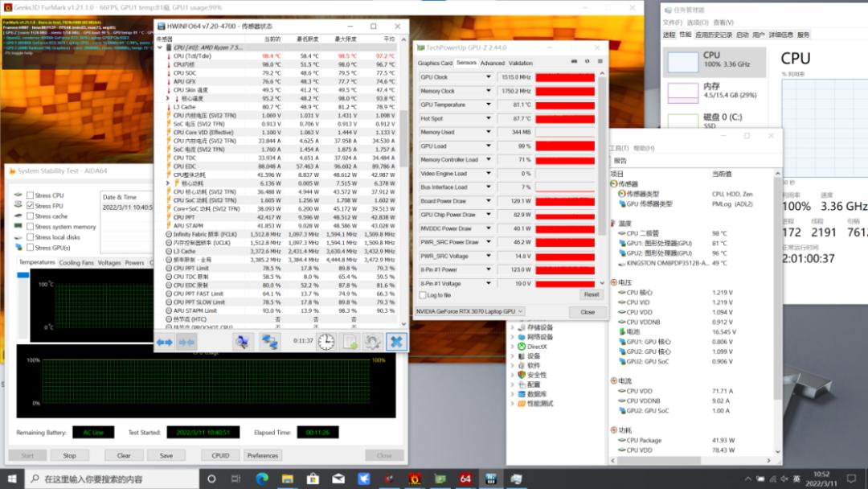The height and width of the screenshot is (489, 868).
Task: Open the GPU Clock sensor dropdown
Action: click(488, 77)
